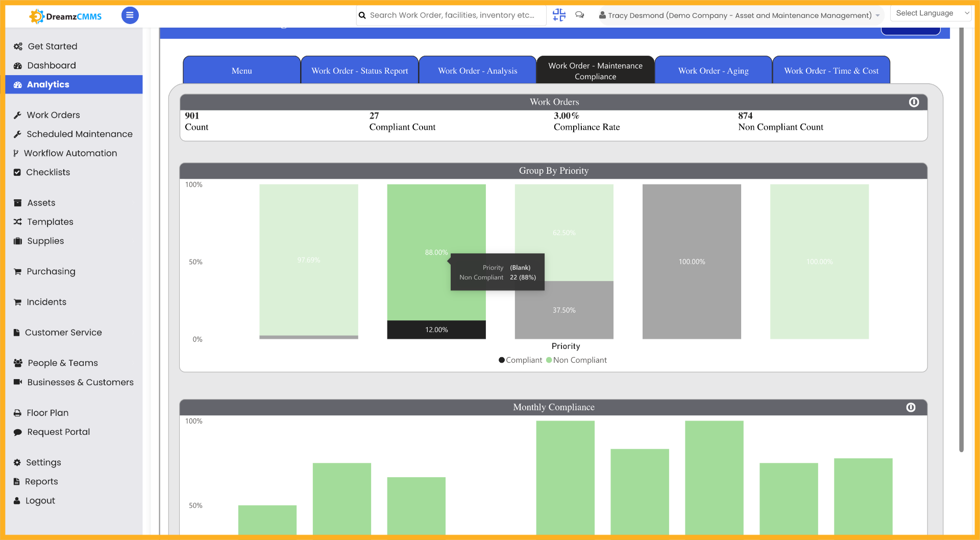980x540 pixels.
Task: Switch to the Work Order - Aging tab
Action: [x=713, y=70]
